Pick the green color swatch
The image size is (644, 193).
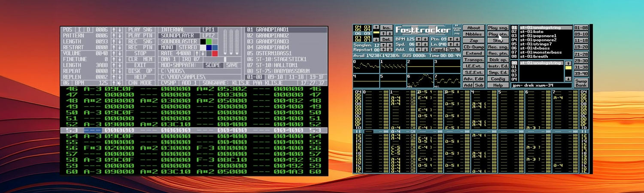click(x=209, y=42)
